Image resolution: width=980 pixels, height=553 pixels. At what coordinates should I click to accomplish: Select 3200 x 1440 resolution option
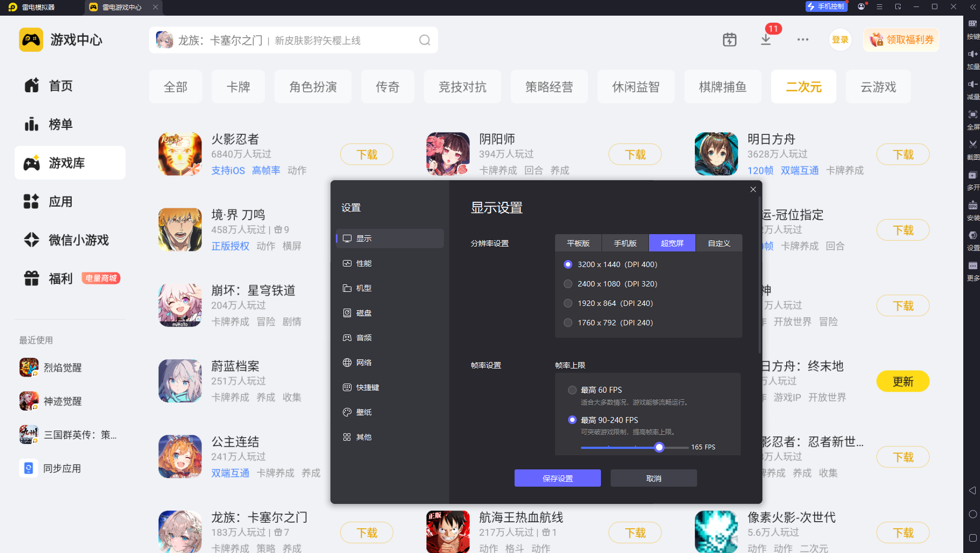(610, 264)
